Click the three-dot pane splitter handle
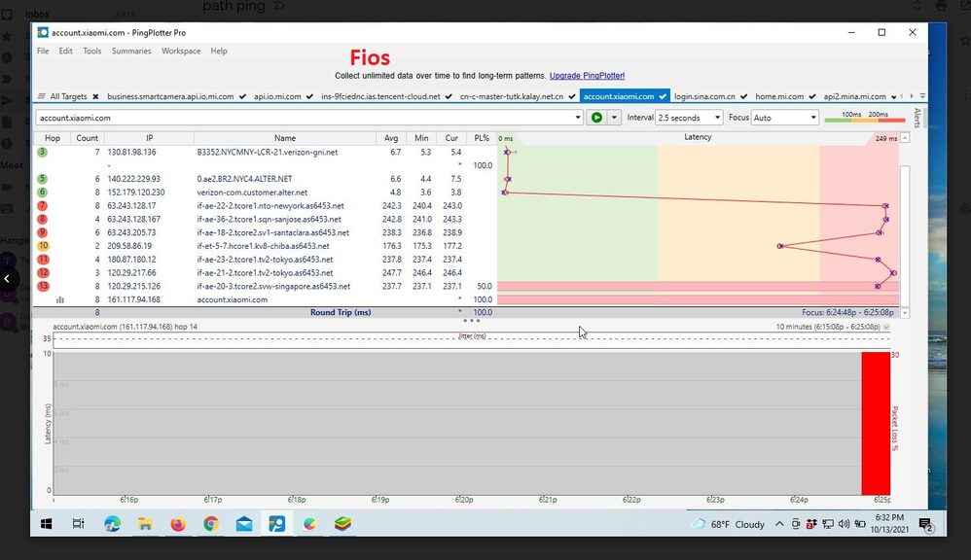This screenshot has height=560, width=971. pyautogui.click(x=471, y=321)
